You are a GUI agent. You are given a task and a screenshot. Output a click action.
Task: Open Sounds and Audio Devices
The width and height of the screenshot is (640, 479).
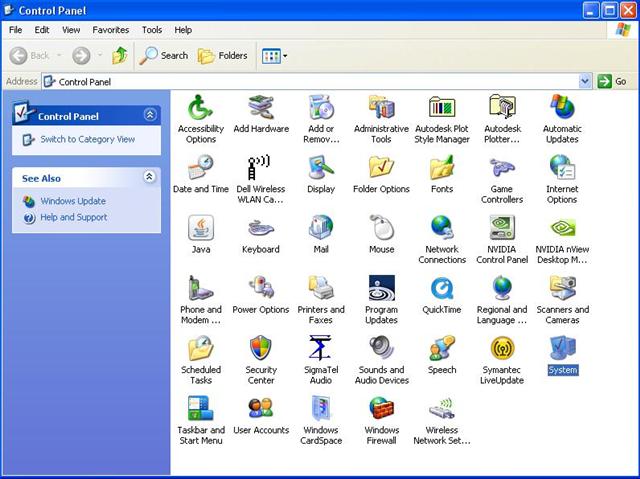click(381, 360)
